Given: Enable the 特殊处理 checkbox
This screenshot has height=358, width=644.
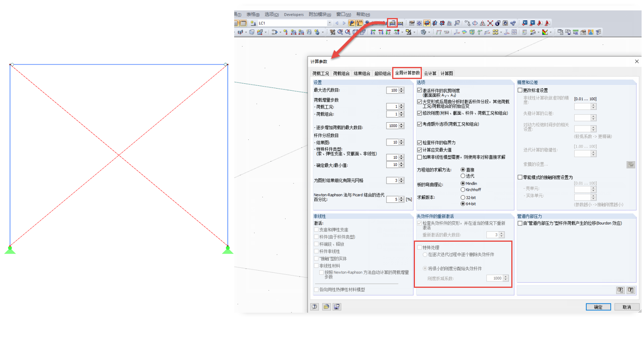Looking at the screenshot, I should point(419,247).
